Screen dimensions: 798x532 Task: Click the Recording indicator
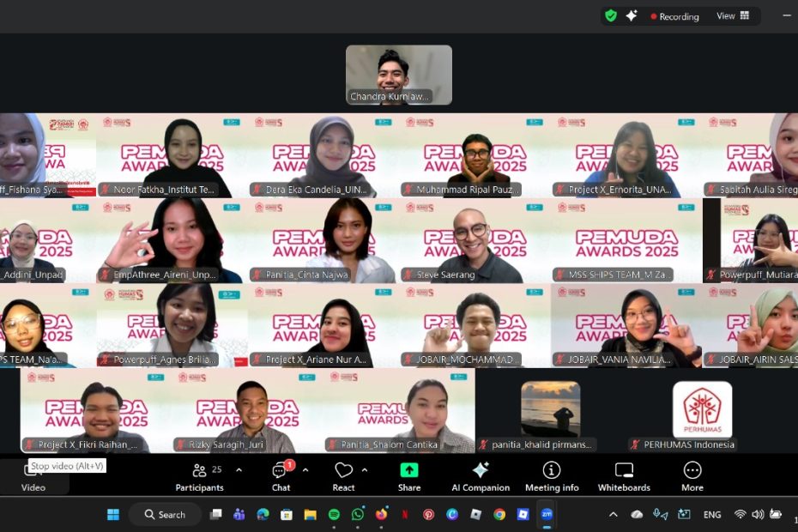click(x=674, y=16)
